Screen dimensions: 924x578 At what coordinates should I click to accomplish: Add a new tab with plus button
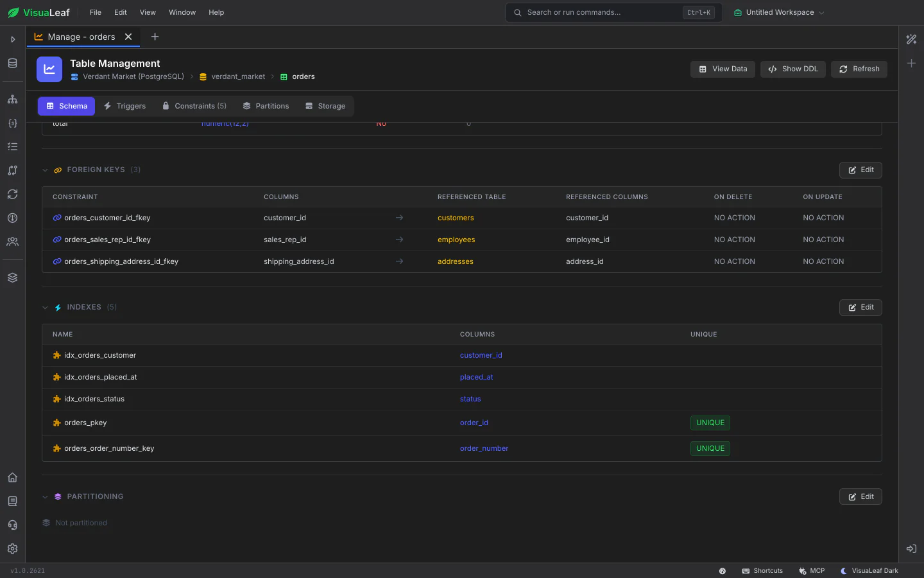155,37
